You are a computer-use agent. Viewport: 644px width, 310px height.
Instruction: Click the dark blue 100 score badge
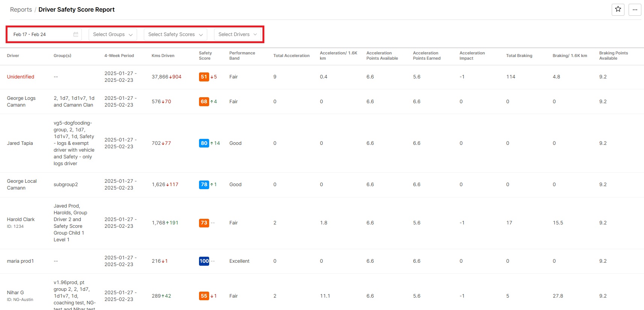(x=204, y=261)
